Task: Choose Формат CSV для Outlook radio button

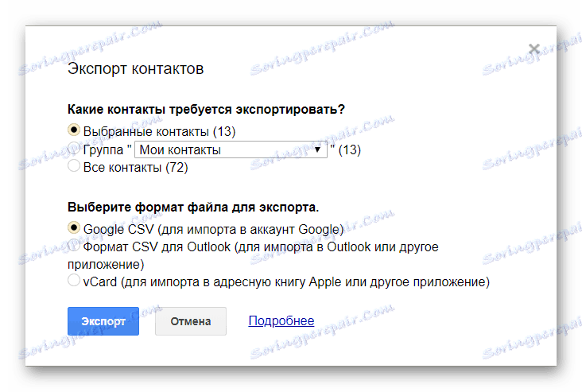Action: coord(74,245)
